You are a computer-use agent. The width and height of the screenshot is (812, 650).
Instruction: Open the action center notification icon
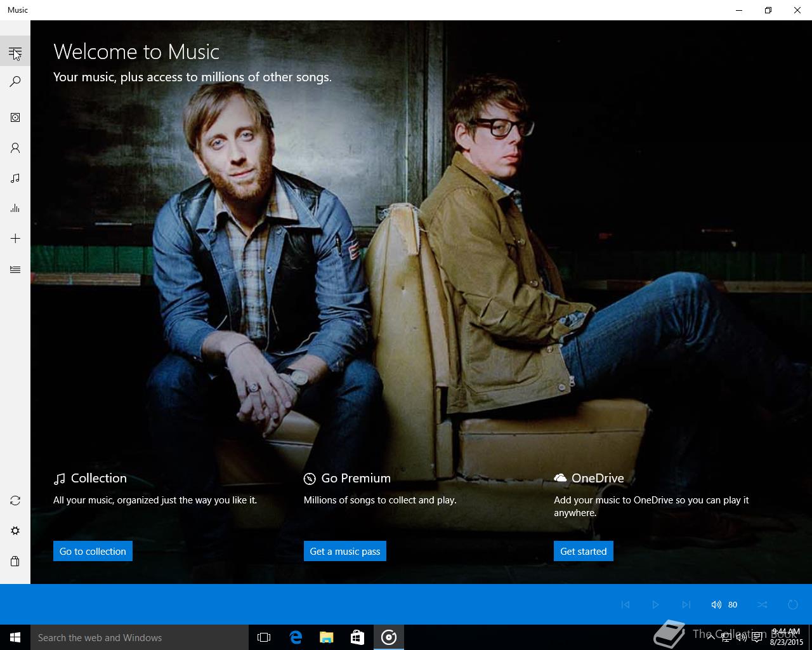pyautogui.click(x=757, y=637)
